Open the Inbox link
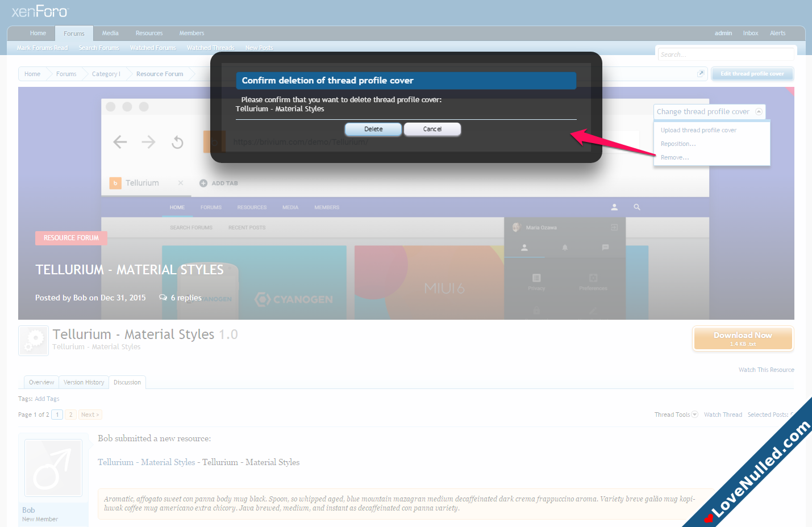The image size is (812, 527). [x=751, y=34]
